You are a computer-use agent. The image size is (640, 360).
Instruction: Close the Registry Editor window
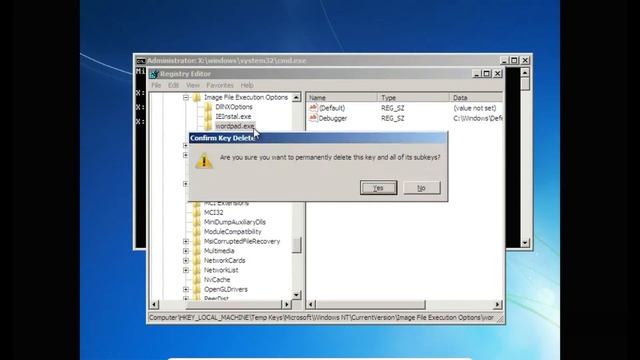pos(498,74)
